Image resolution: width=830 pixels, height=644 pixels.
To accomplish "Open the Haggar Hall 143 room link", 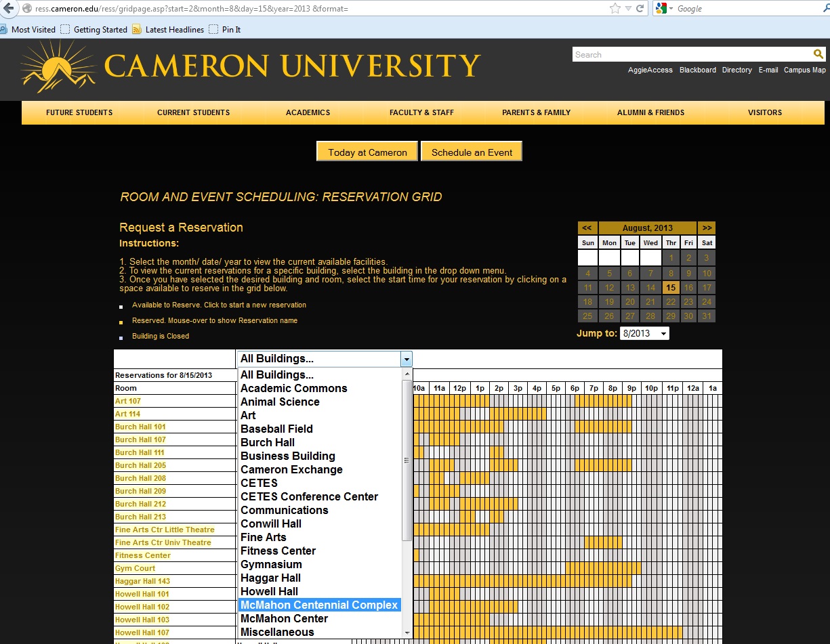I will coord(142,581).
